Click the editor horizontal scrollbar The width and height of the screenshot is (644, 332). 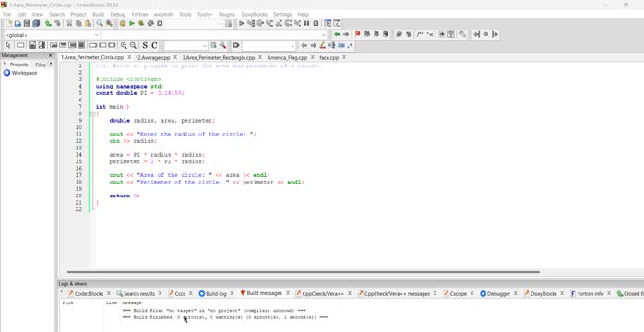point(304,272)
